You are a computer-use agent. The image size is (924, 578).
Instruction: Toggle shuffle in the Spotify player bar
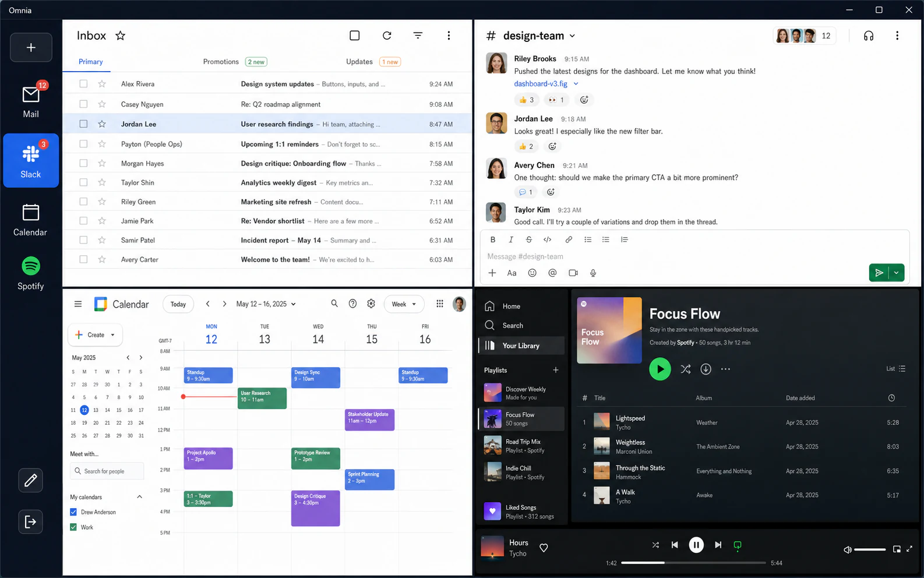click(655, 545)
